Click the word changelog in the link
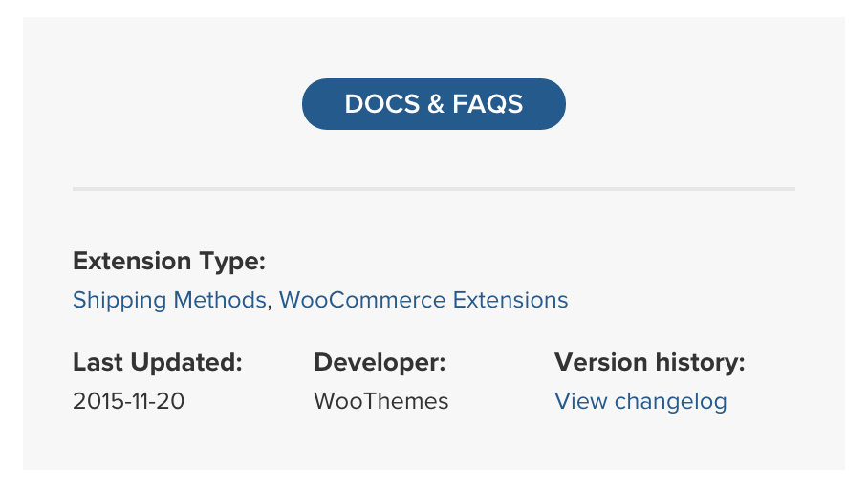The height and width of the screenshot is (489, 868). click(x=670, y=401)
